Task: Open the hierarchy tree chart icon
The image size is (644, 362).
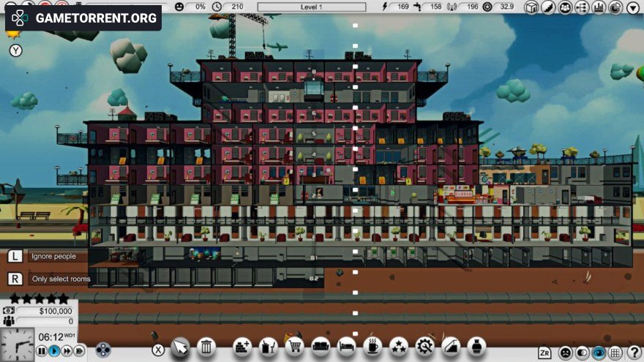Action: click(582, 7)
